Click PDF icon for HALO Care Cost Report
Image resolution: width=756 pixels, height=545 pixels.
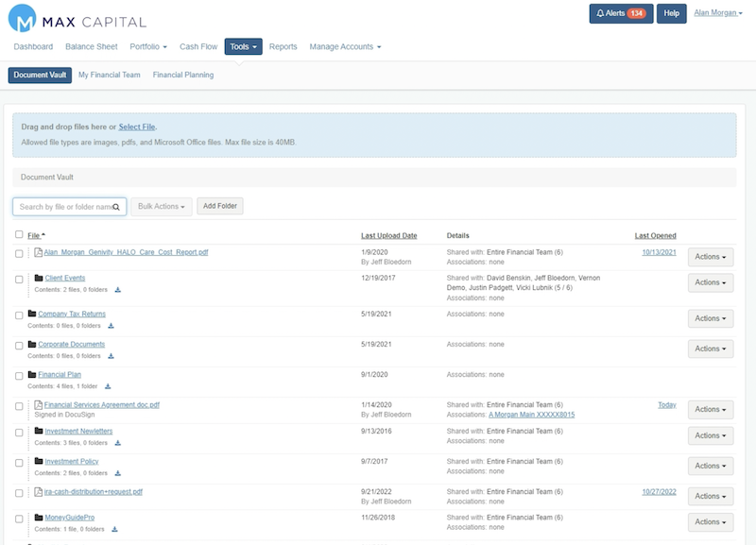(x=39, y=252)
